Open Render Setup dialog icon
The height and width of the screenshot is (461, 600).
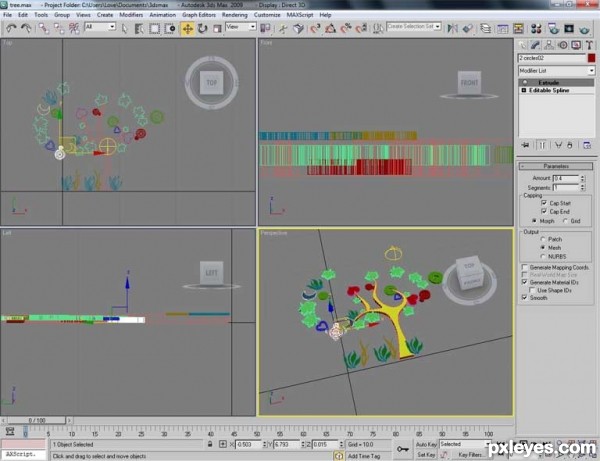pyautogui.click(x=553, y=29)
